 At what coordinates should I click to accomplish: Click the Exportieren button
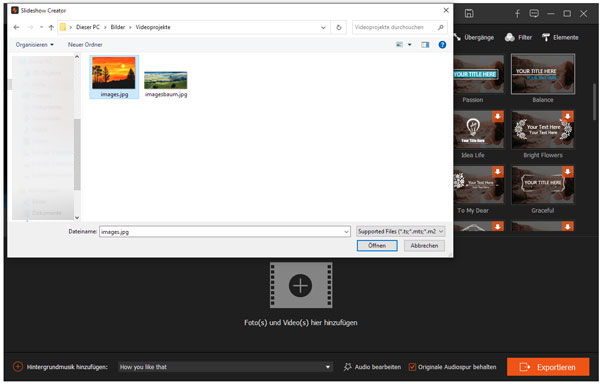coord(548,367)
